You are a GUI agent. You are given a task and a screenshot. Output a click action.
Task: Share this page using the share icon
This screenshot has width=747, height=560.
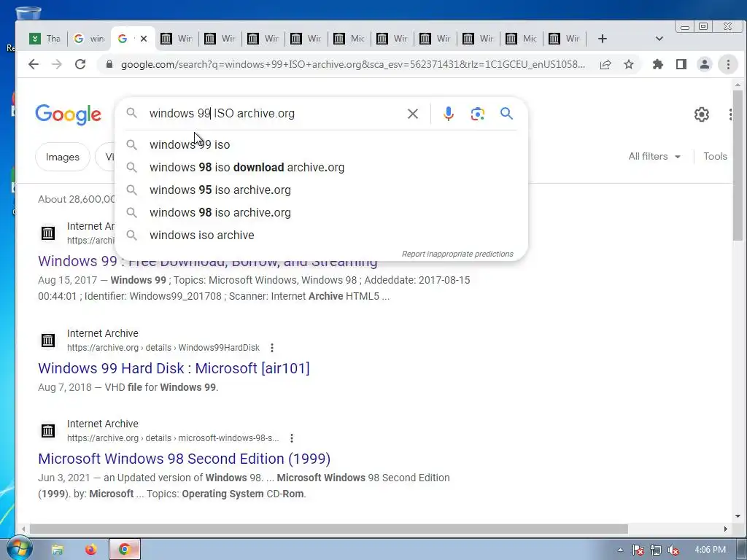605,64
